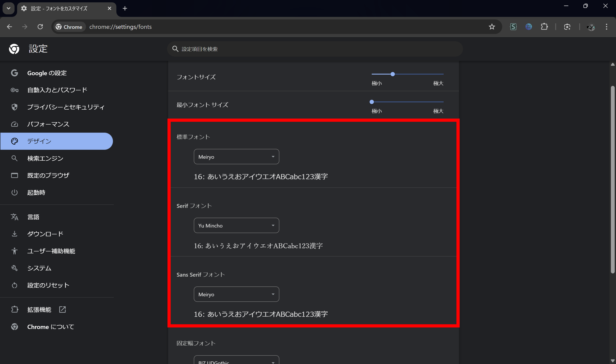Open 検索エンジン settings

57,158
